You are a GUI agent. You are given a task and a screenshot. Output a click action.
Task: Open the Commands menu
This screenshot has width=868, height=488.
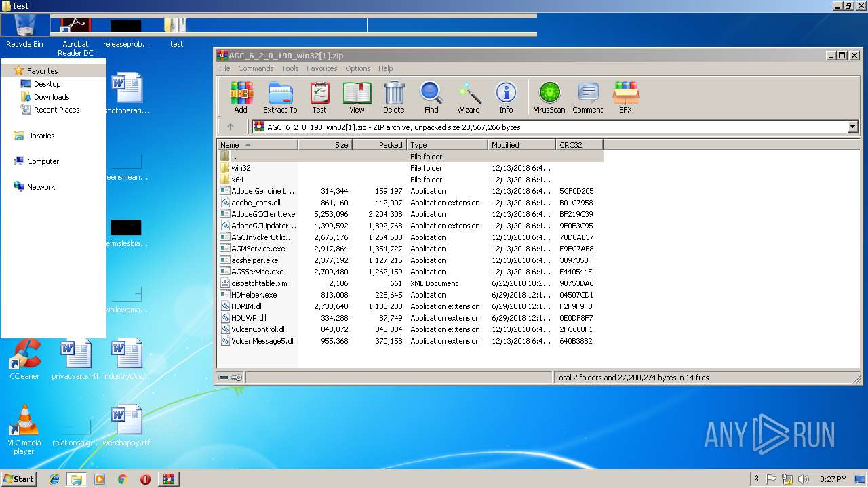256,68
